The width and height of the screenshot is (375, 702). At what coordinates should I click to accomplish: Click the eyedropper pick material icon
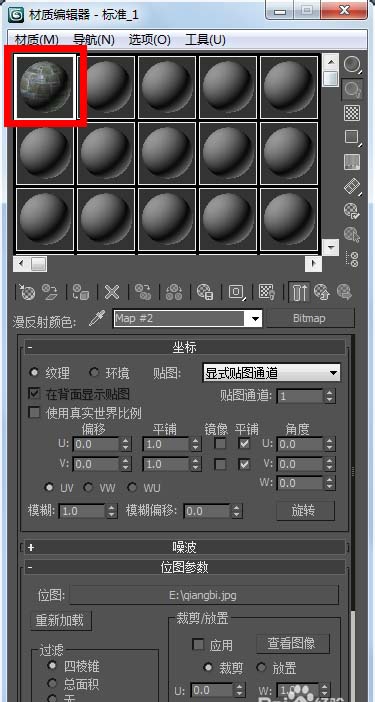pyautogui.click(x=96, y=319)
